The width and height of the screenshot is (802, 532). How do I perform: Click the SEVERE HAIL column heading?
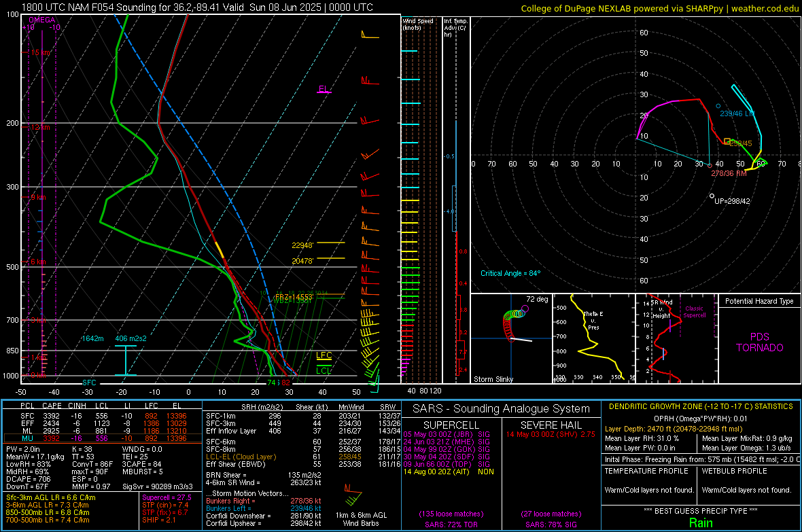coord(551,425)
